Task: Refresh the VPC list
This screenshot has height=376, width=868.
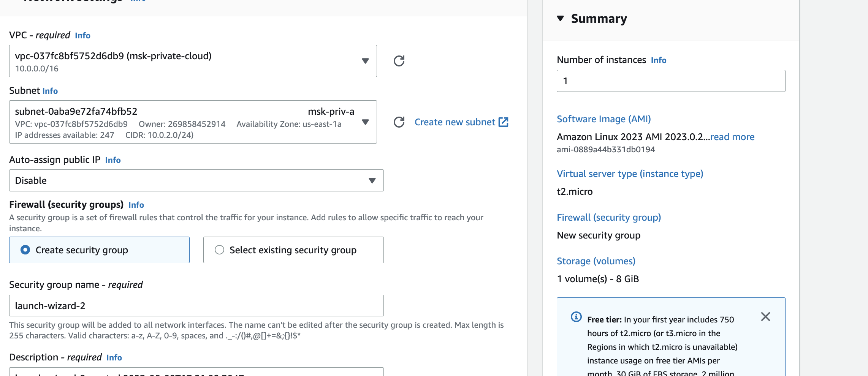Action: pyautogui.click(x=399, y=61)
